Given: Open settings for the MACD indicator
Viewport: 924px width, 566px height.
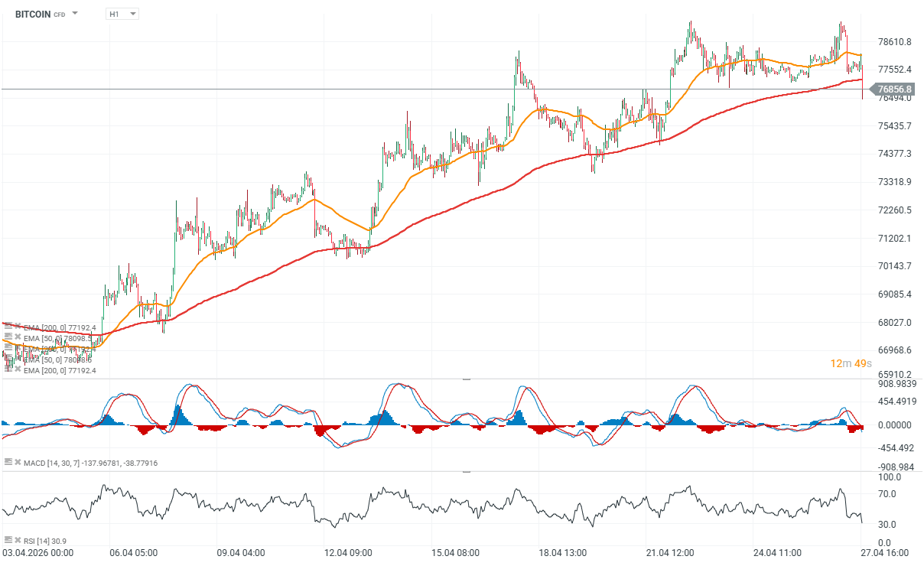Looking at the screenshot, I should pyautogui.click(x=8, y=463).
